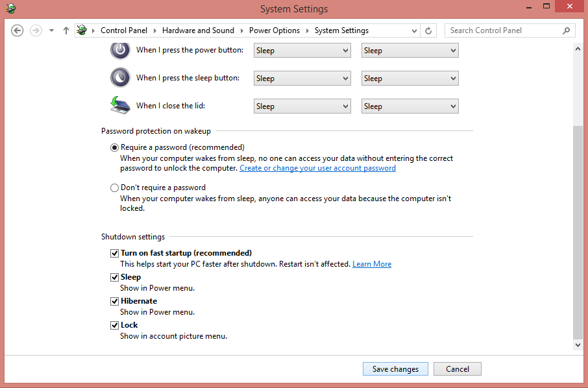Screen dimensions: 588x388
Task: Click the laptop lid close icon
Action: (120, 105)
